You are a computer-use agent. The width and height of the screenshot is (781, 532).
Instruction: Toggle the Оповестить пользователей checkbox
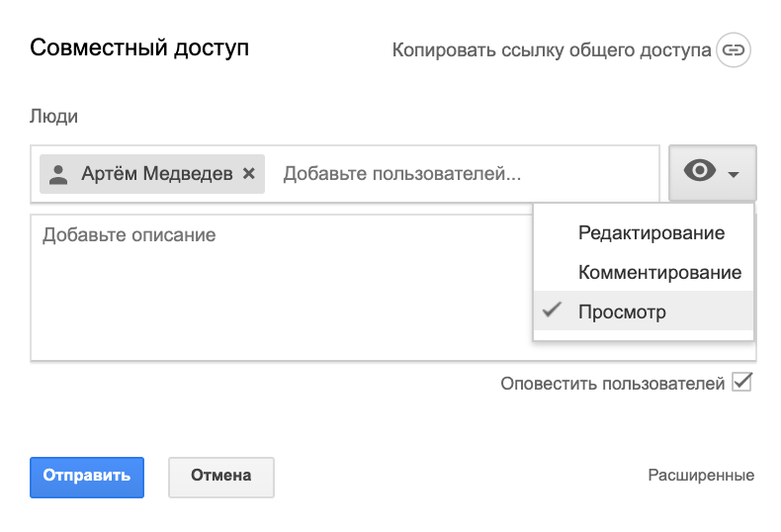coord(741,382)
